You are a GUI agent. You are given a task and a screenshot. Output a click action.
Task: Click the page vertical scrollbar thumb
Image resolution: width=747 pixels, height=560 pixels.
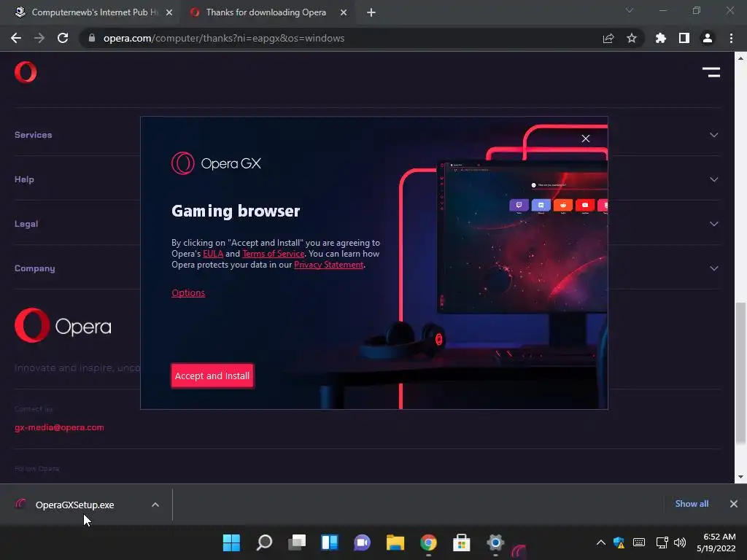(740, 374)
